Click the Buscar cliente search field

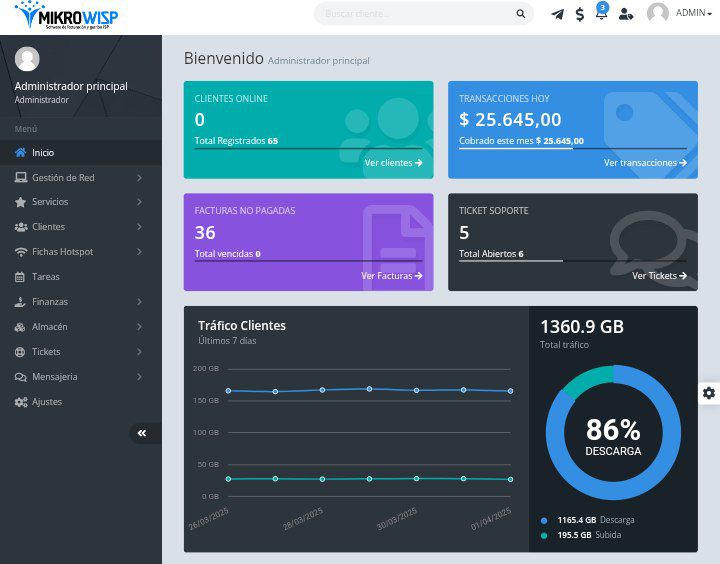(x=415, y=14)
